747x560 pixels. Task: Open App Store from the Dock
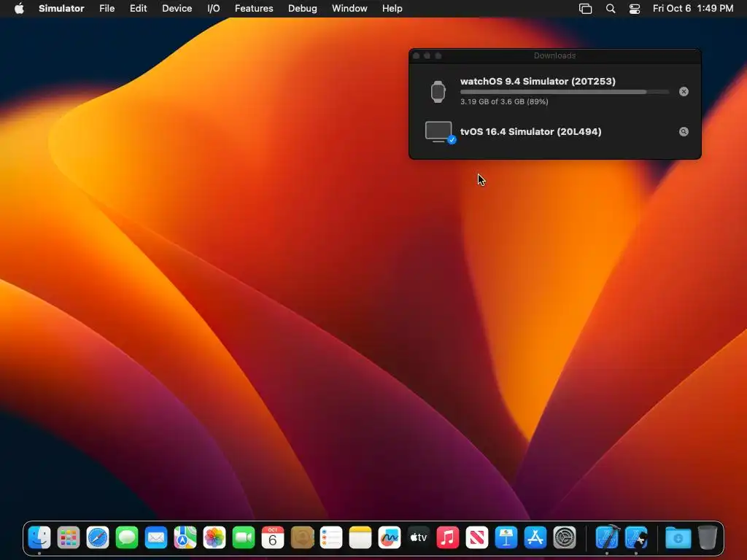pyautogui.click(x=535, y=538)
